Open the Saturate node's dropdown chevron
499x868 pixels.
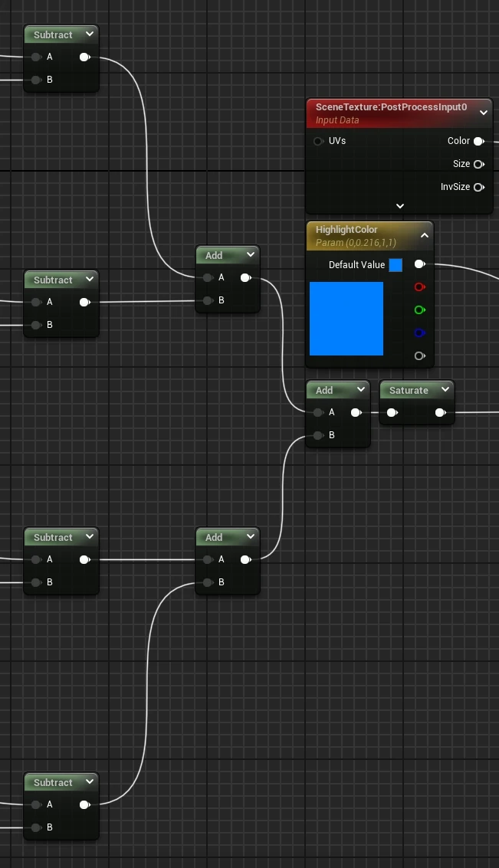pyautogui.click(x=443, y=390)
